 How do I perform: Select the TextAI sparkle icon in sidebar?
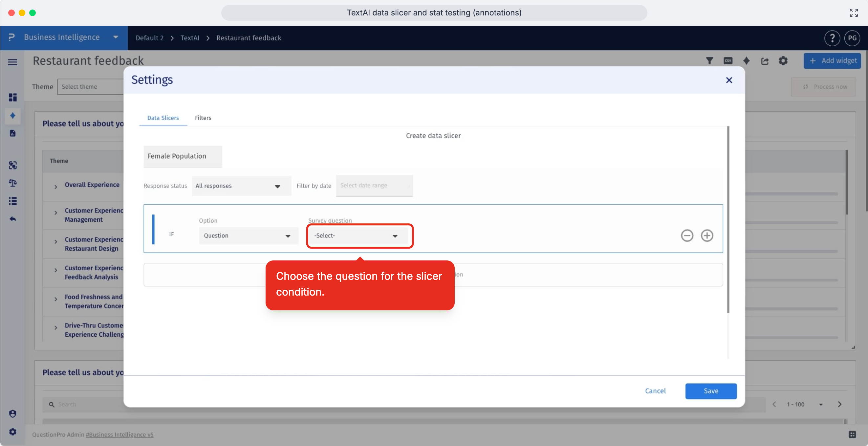pos(12,116)
